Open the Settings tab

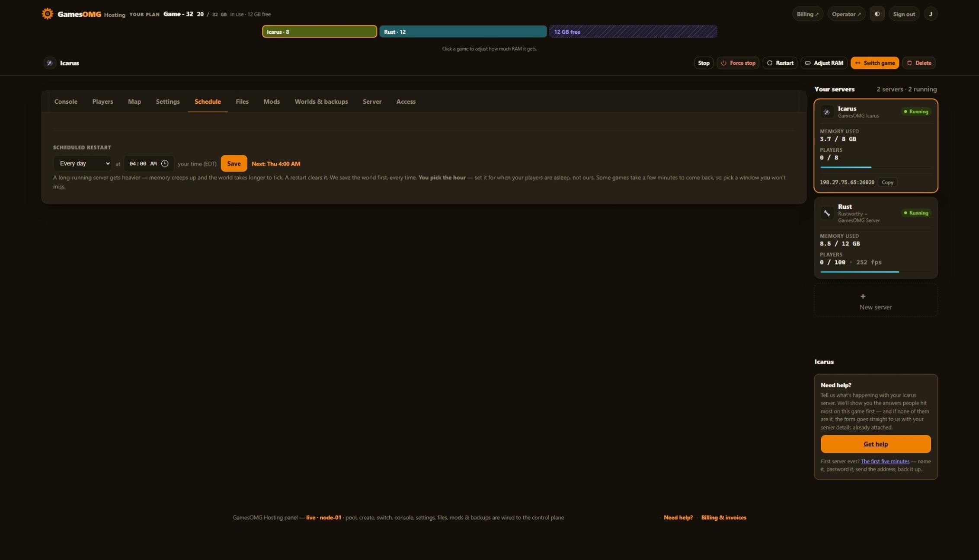[x=167, y=102]
